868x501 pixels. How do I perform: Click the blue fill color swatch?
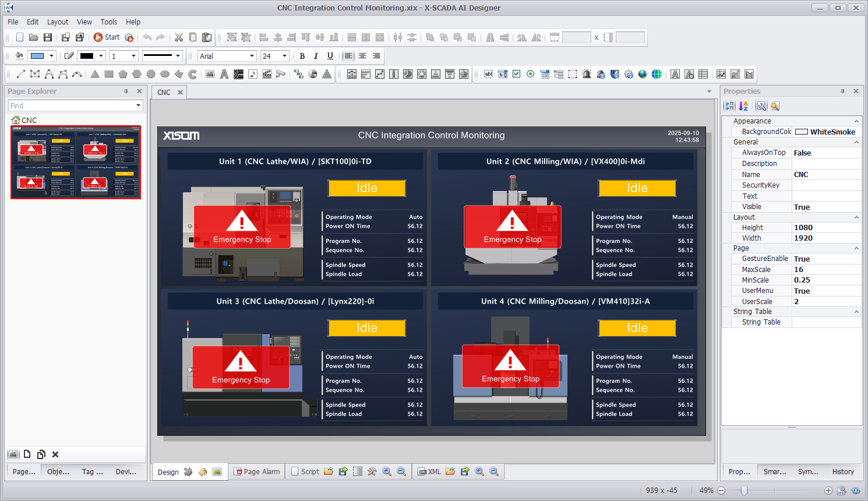(x=37, y=56)
